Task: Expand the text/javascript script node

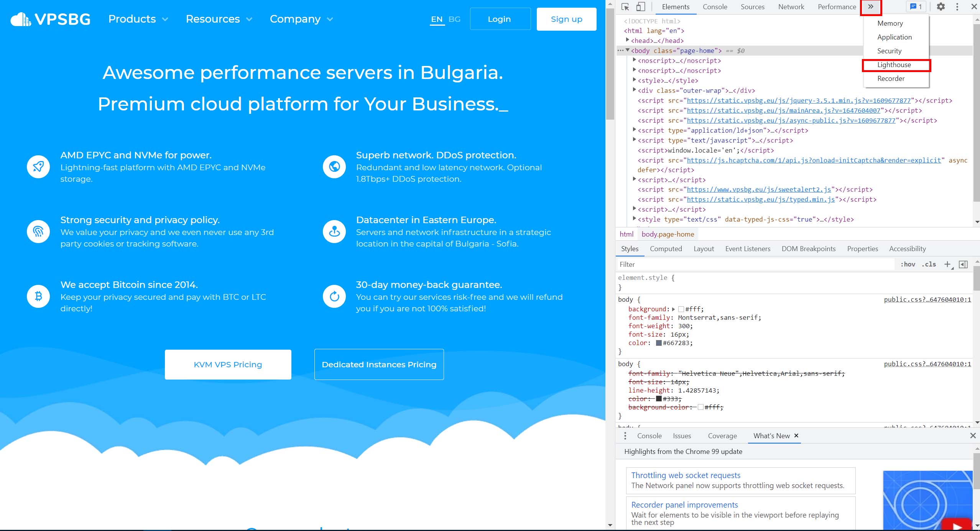Action: pyautogui.click(x=634, y=140)
